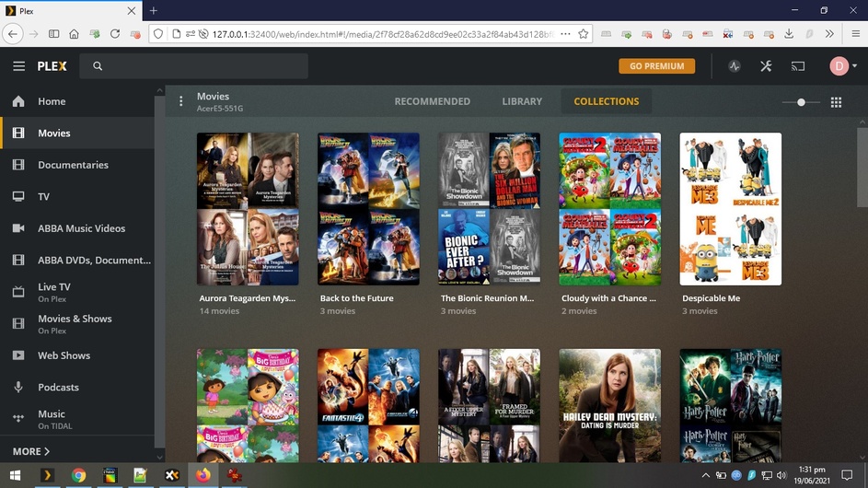The height and width of the screenshot is (488, 868).
Task: Open Fantastic 4 collection poster
Action: coord(368,405)
